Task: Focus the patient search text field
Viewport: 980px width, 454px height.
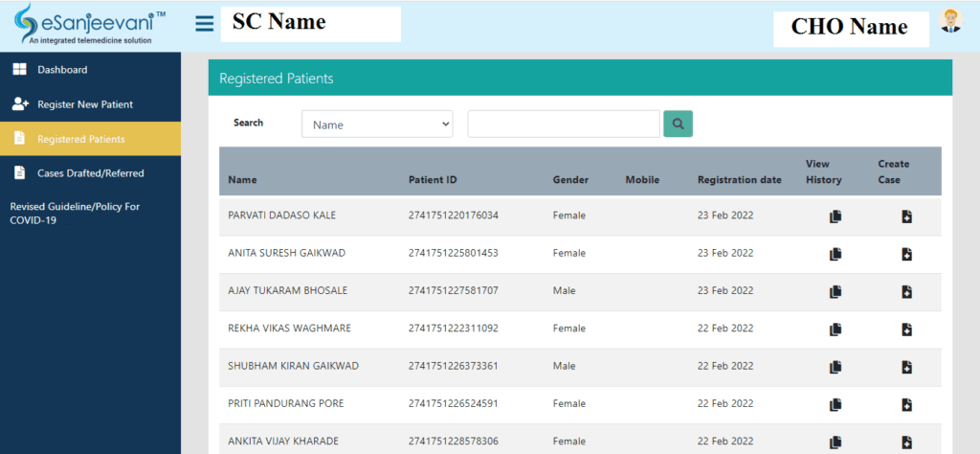Action: click(x=564, y=124)
